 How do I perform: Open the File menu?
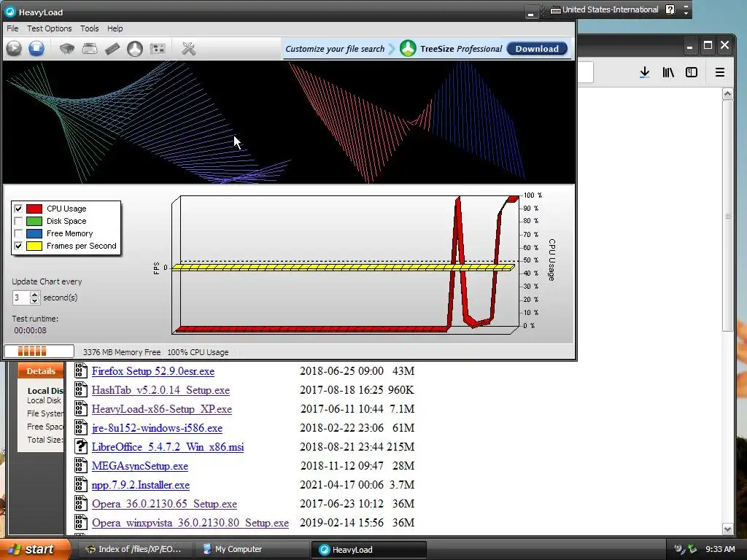12,28
